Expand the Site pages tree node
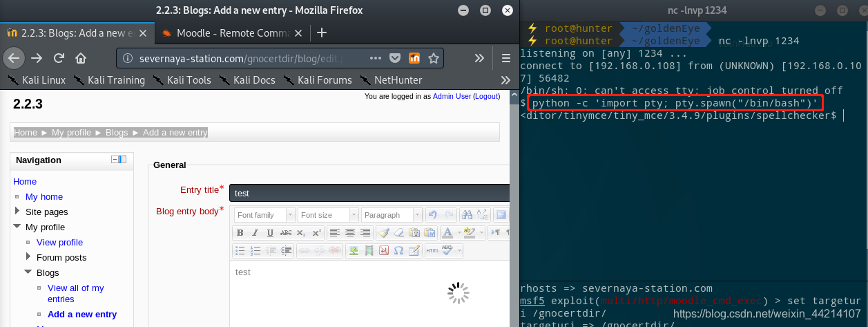 17,212
